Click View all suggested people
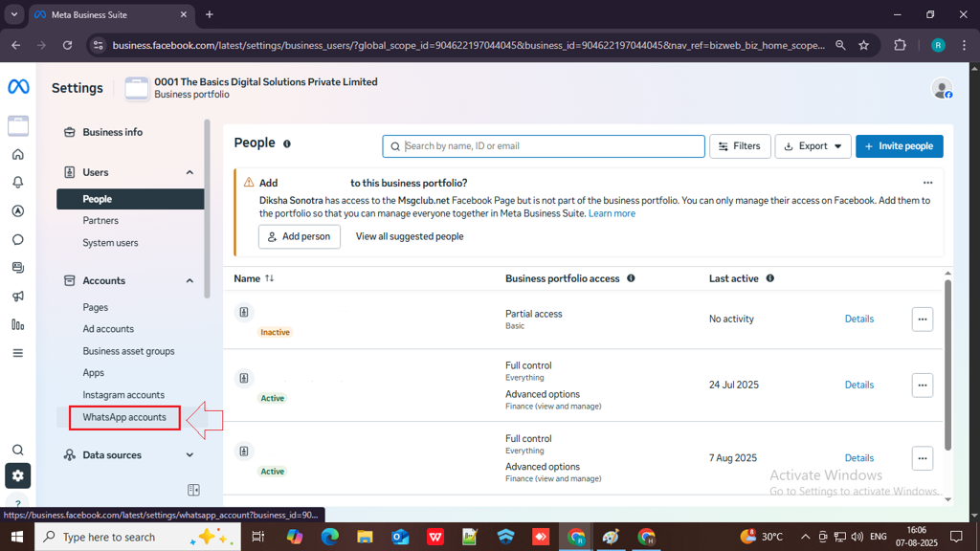The width and height of the screenshot is (980, 551). click(x=410, y=237)
